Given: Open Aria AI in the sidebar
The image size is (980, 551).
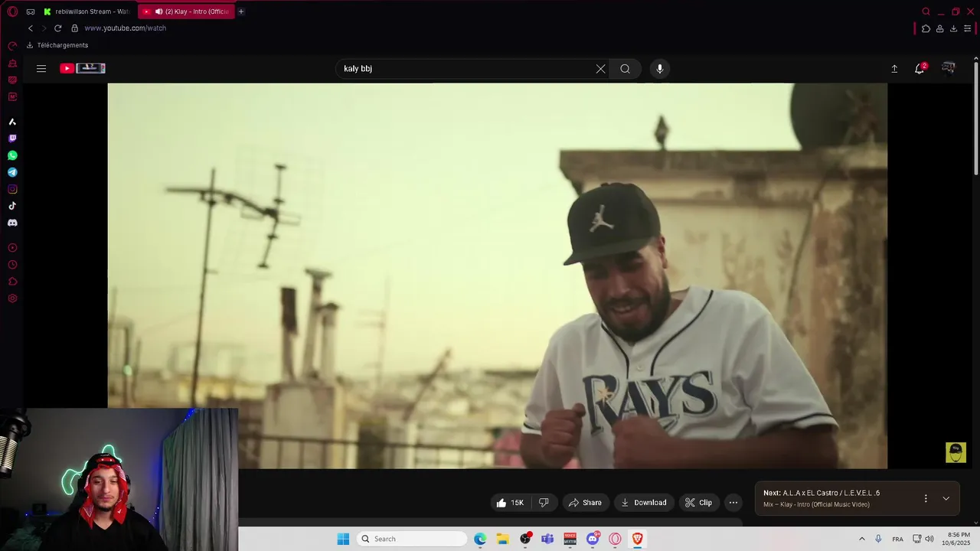Looking at the screenshot, I should coord(12,122).
